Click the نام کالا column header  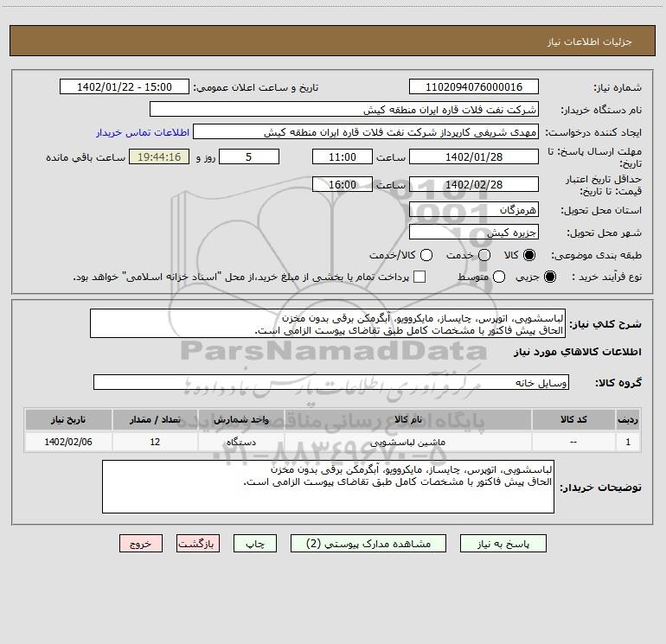click(407, 419)
